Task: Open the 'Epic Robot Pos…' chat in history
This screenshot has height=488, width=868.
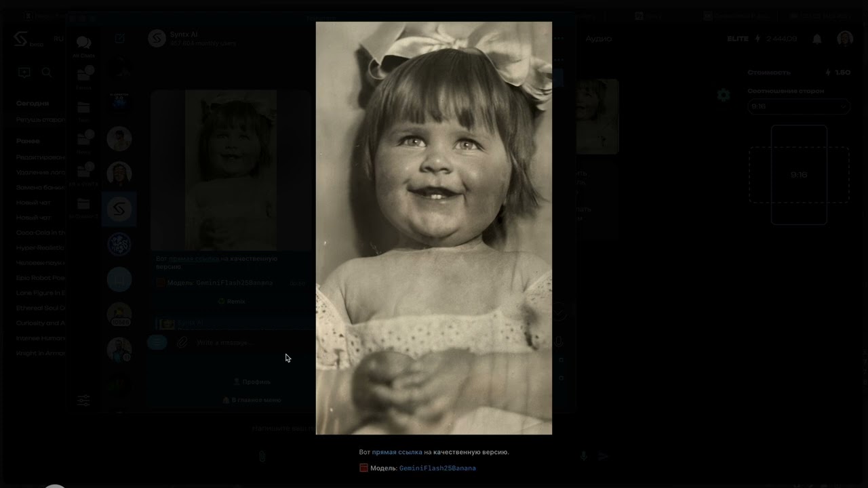Action: point(41,278)
